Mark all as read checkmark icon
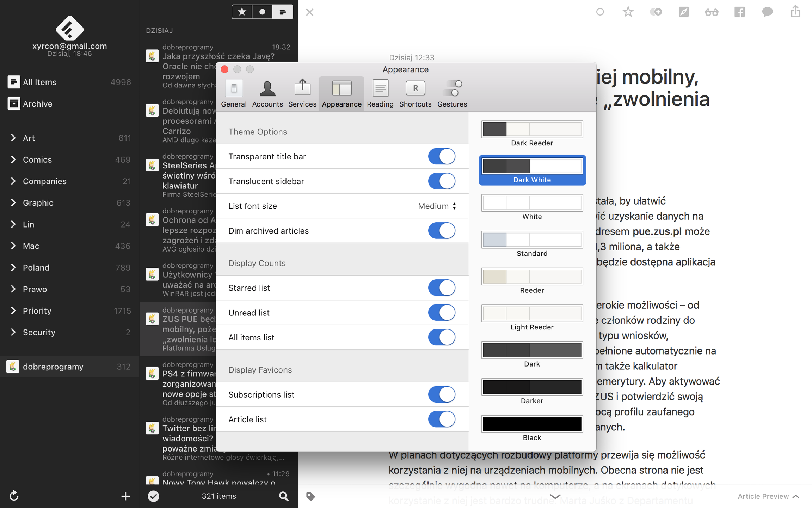The height and width of the screenshot is (508, 812). (x=153, y=496)
